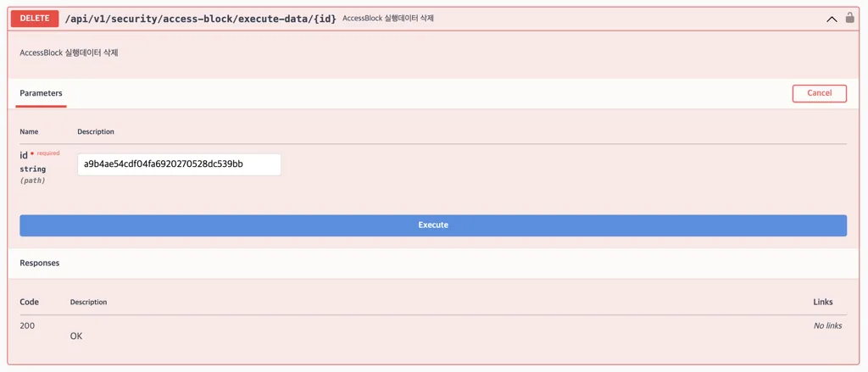
Task: Collapse the DELETE operation with the chevron
Action: 832,19
